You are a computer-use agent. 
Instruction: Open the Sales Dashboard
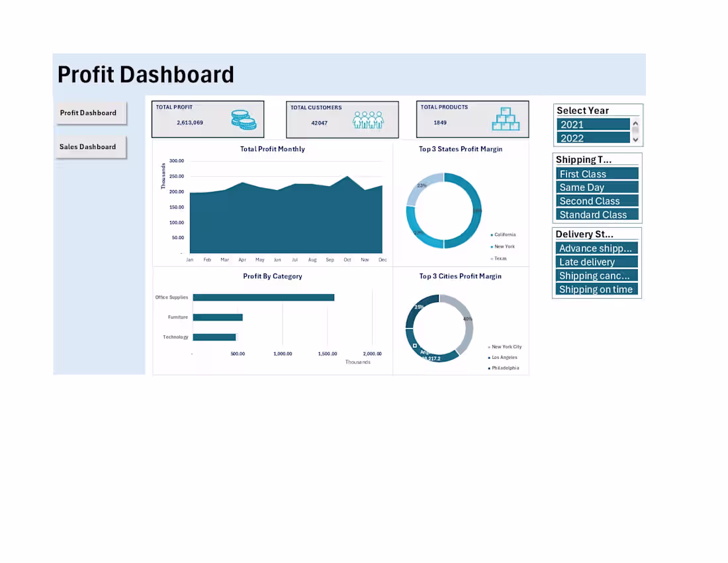point(88,146)
